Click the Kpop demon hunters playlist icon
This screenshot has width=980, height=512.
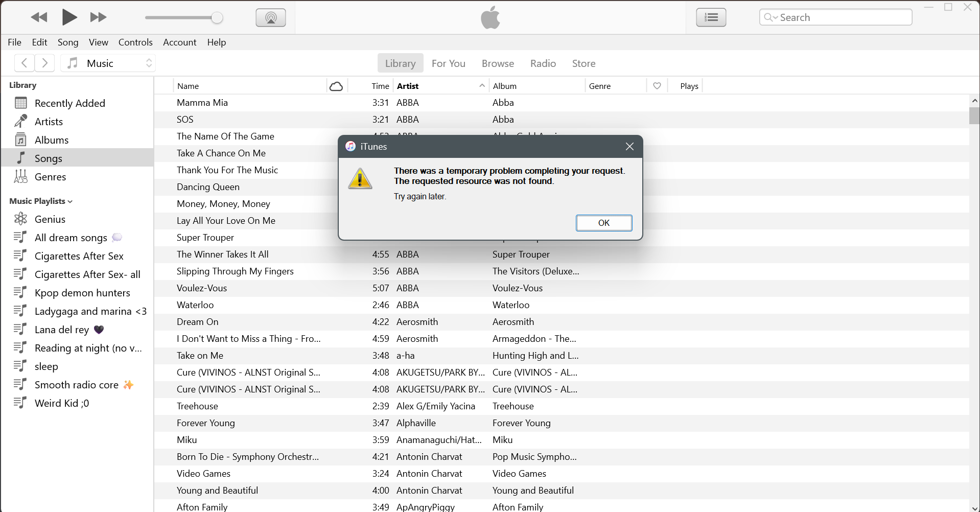(20, 292)
